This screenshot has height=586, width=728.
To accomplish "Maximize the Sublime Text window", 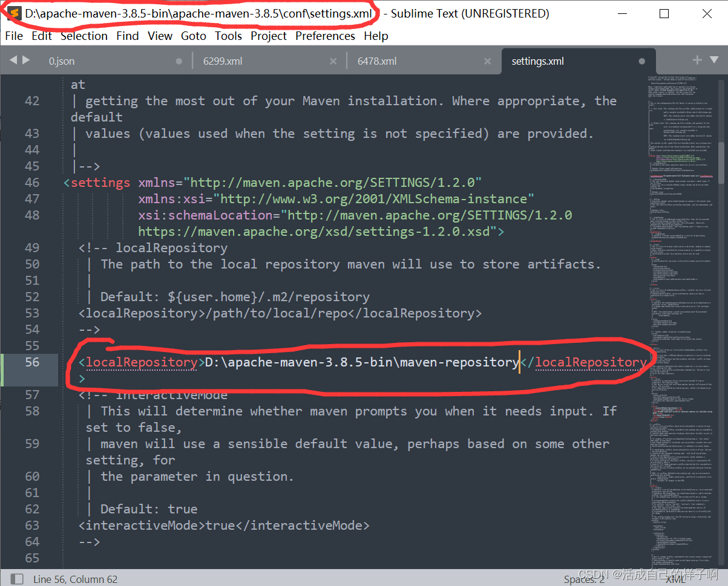I will coord(664,13).
